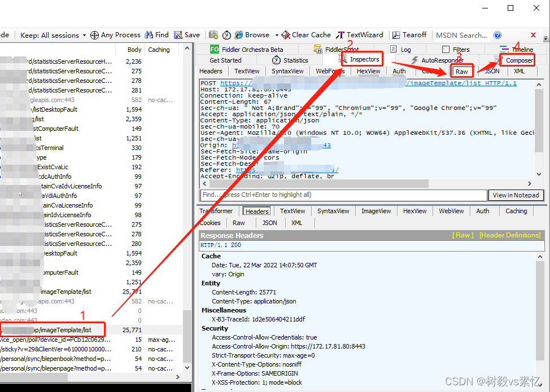
Task: Take a screenshot with the camera icon
Action: (213, 34)
